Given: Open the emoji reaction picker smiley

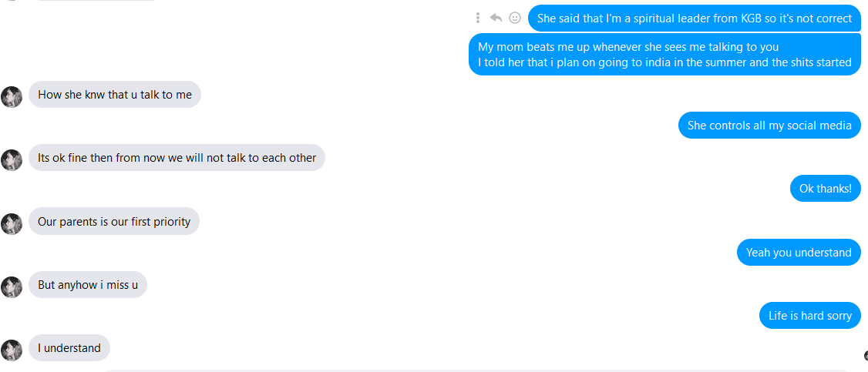Looking at the screenshot, I should tap(515, 18).
